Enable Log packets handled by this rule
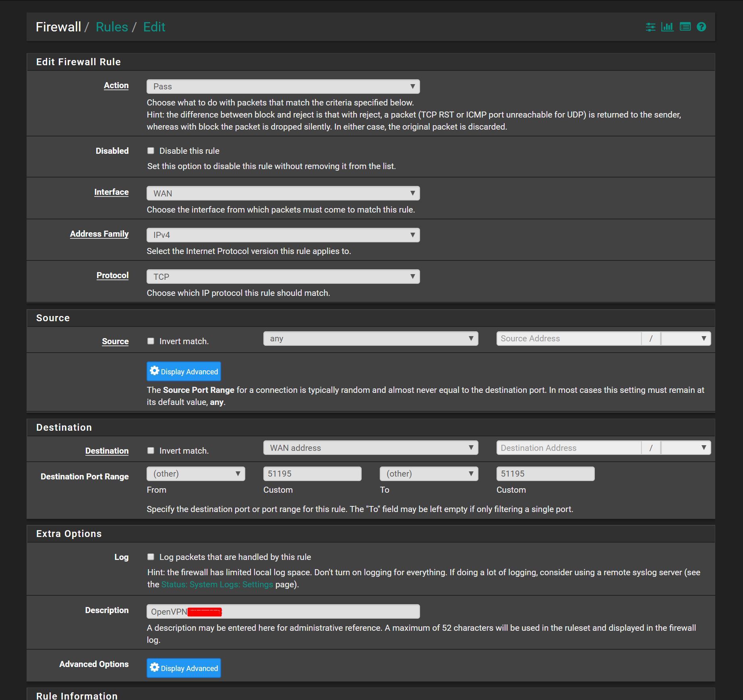743x700 pixels. pos(151,557)
